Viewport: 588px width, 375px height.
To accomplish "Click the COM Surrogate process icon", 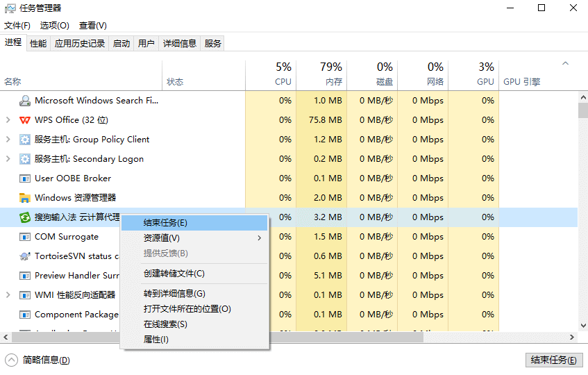I will pos(25,237).
